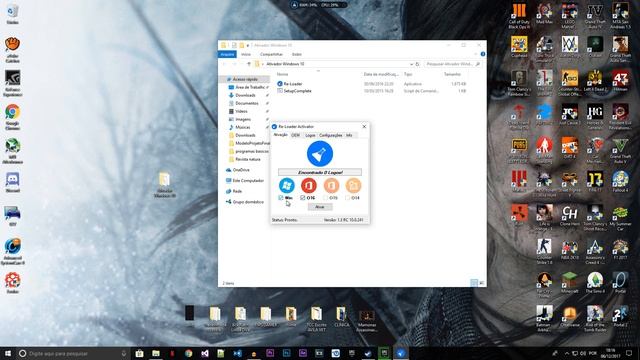Open the Windows Start menu
The image size is (640, 360).
click(7, 353)
